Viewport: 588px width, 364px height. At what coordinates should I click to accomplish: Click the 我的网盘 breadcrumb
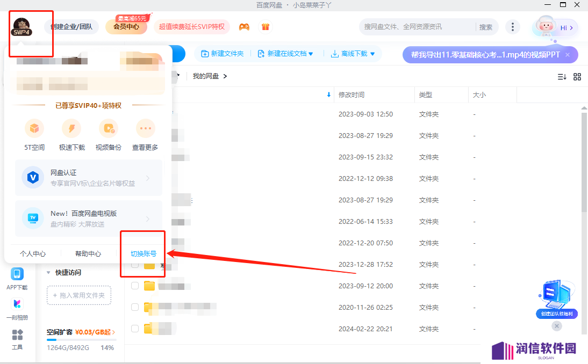coord(205,76)
